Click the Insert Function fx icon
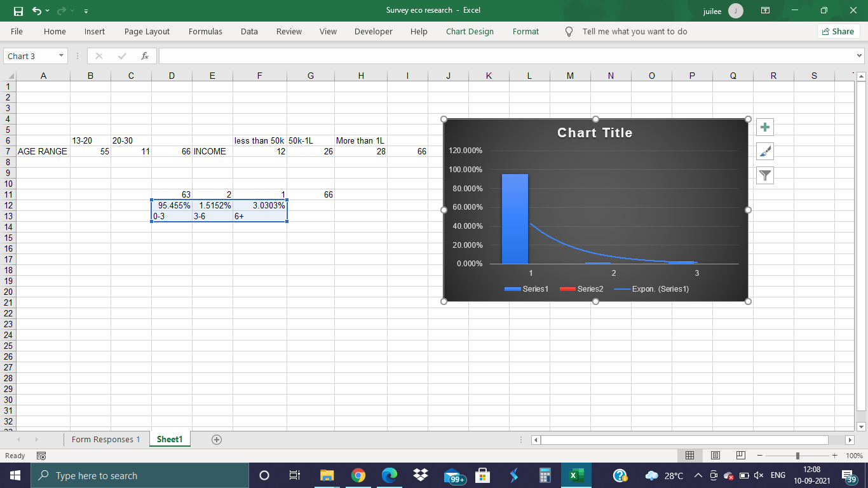 [x=145, y=56]
